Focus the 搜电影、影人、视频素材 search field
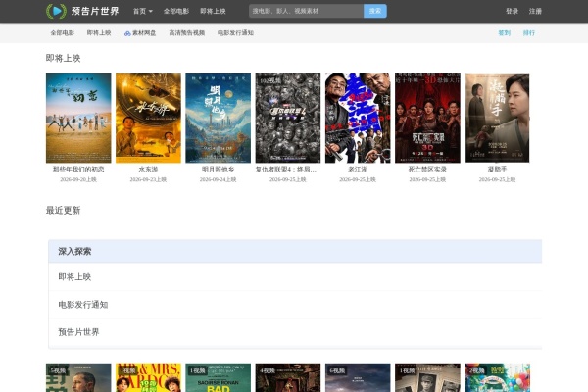This screenshot has height=392, width=588. pos(306,11)
